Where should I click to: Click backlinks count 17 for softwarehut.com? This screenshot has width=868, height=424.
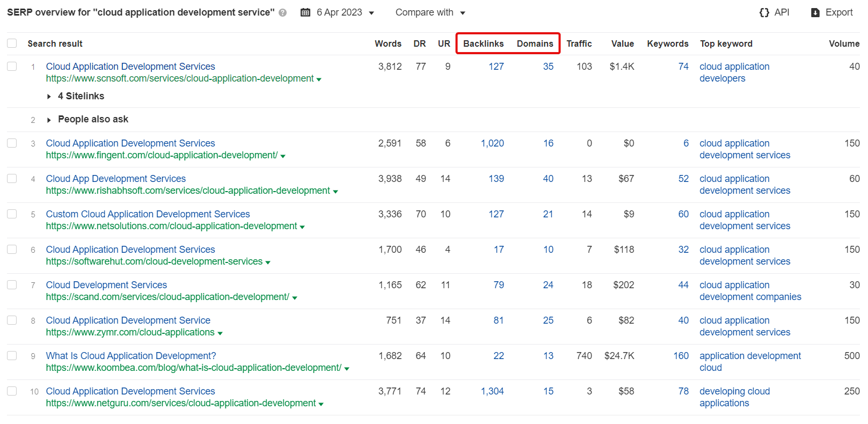click(499, 250)
